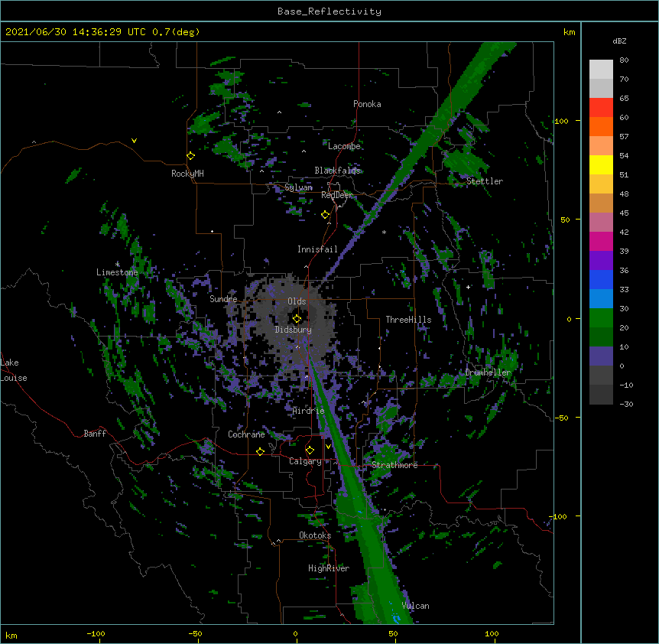Click the HighRiver city label
The width and height of the screenshot is (659, 644).
click(x=329, y=568)
